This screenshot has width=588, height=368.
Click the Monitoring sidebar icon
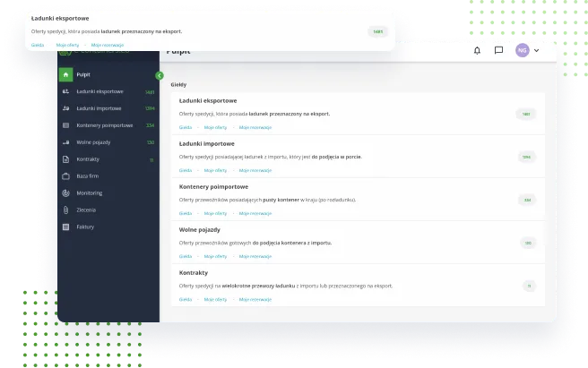tap(65, 193)
